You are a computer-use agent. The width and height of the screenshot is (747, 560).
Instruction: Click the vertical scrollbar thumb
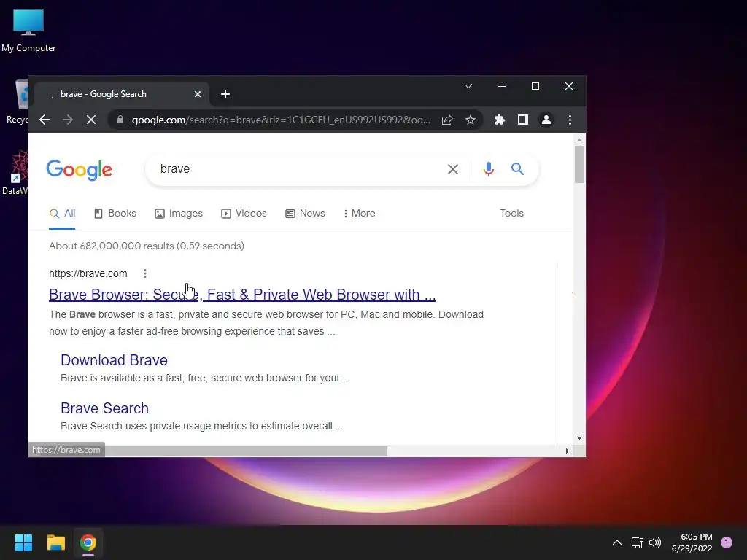[579, 164]
